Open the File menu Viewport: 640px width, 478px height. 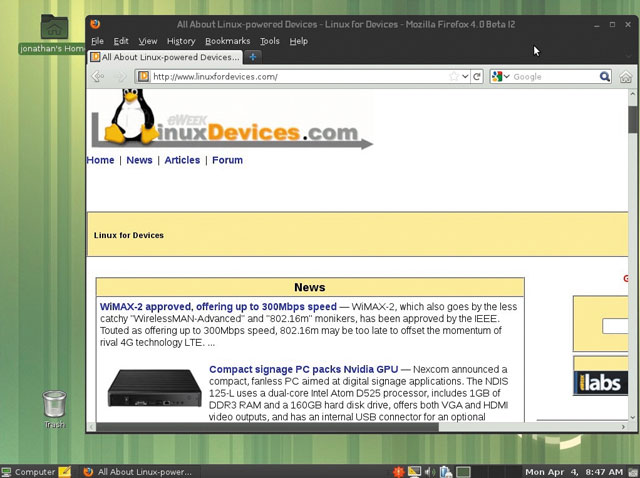[97, 41]
